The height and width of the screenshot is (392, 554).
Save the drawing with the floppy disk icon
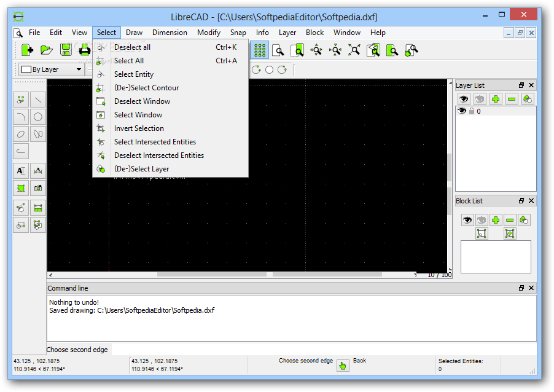click(66, 50)
